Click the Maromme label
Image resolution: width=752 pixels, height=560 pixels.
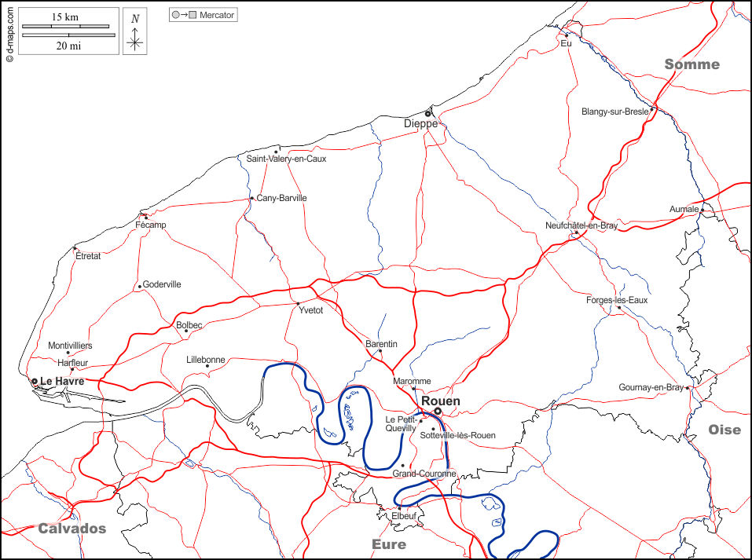412,381
